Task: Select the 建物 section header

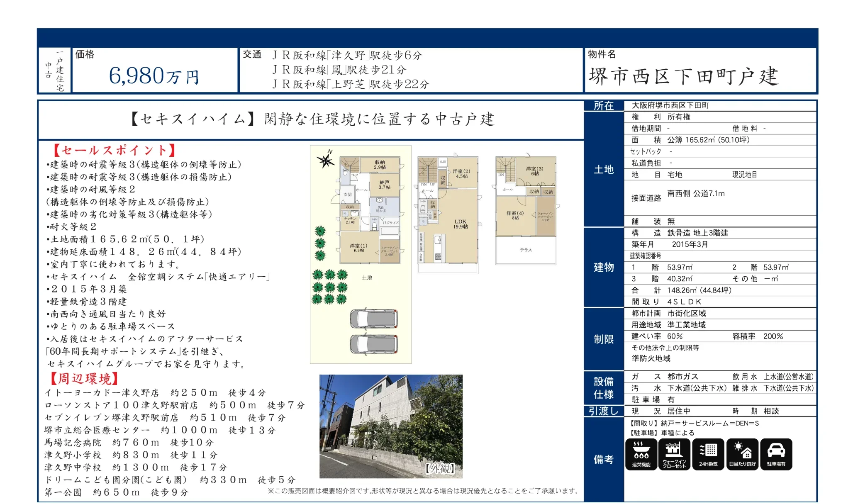Action: click(603, 267)
